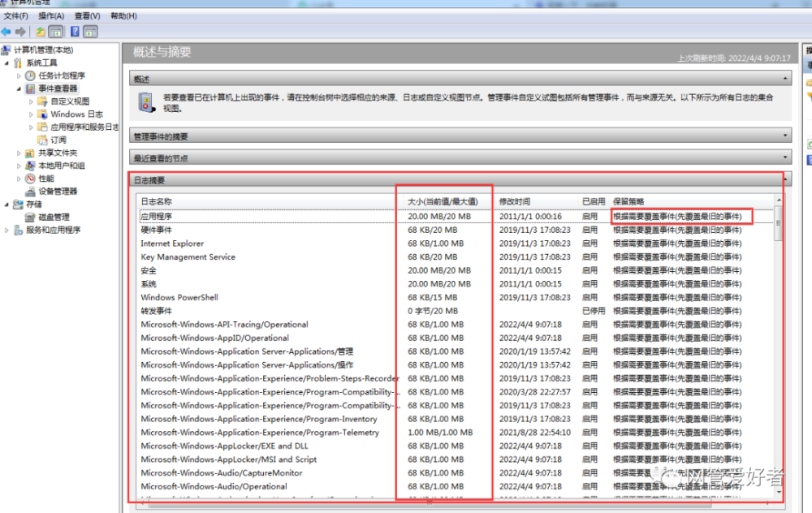Image resolution: width=812 pixels, height=513 pixels.
Task: Select the 硬件事件 log row
Action: pyautogui.click(x=456, y=230)
